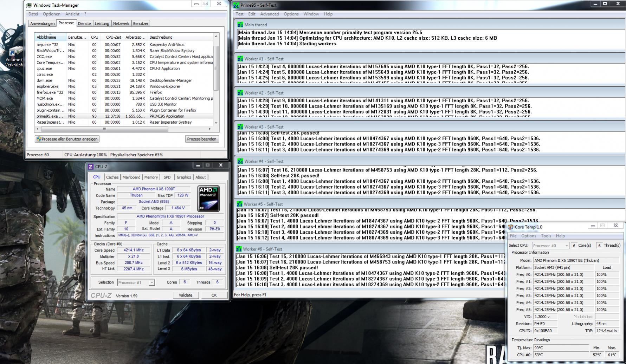Image resolution: width=626 pixels, height=364 pixels.
Task: Switch to the Caches tab in CPU-Z
Action: pyautogui.click(x=112, y=177)
